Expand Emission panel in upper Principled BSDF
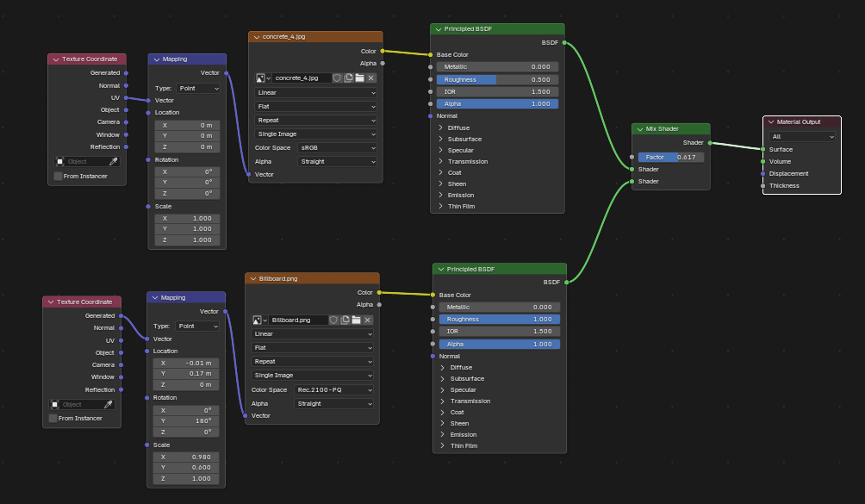Viewport: 865px width, 504px height. point(441,195)
